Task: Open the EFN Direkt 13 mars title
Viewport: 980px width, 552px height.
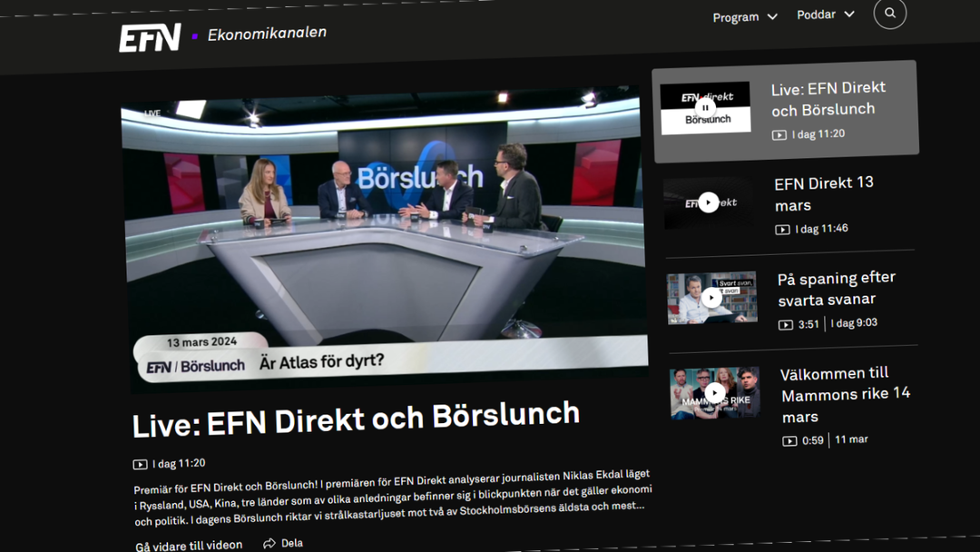Action: pos(824,193)
